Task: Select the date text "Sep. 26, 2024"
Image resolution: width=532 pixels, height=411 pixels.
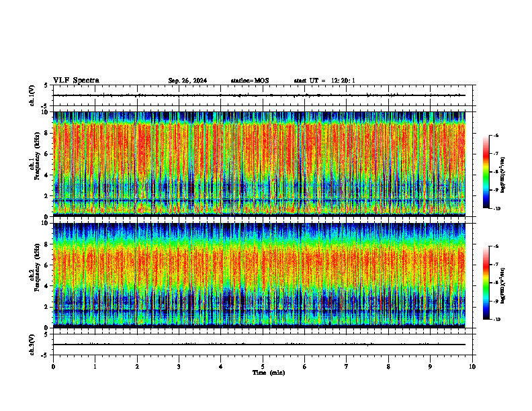Action: click(187, 81)
